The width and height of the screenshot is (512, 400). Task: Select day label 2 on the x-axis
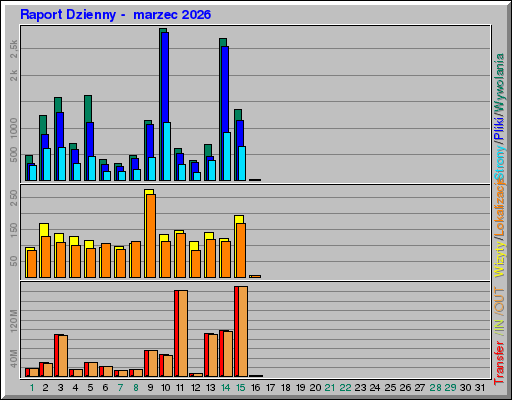point(45,388)
